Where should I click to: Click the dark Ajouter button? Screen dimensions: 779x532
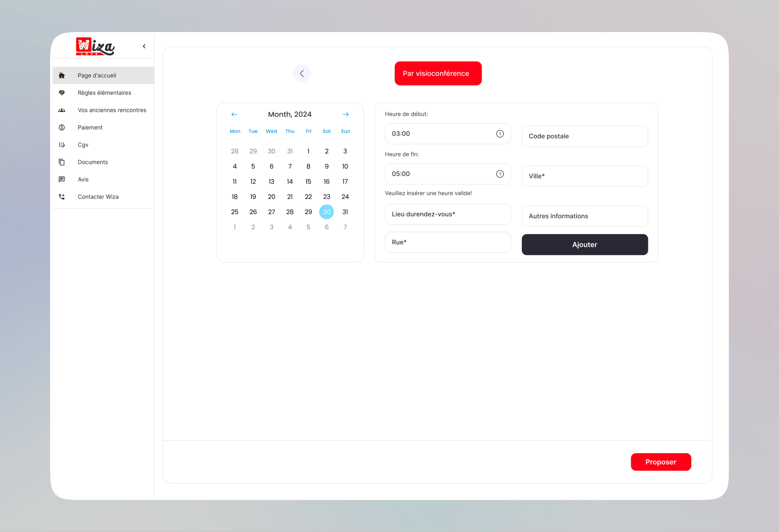(x=585, y=245)
